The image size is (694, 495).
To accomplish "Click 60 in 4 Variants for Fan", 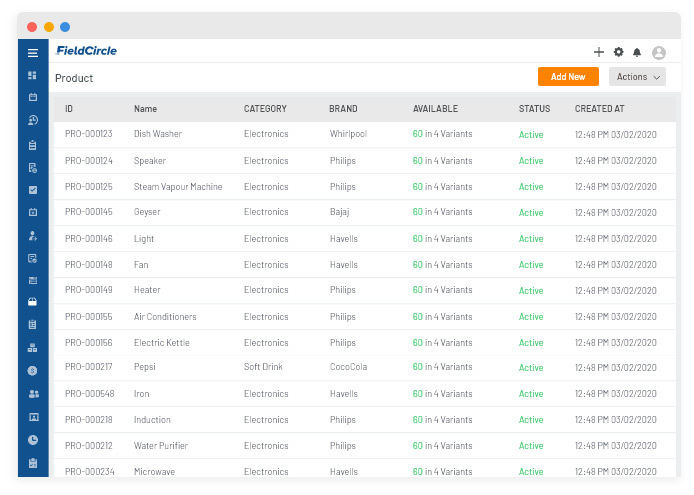I will [x=442, y=265].
